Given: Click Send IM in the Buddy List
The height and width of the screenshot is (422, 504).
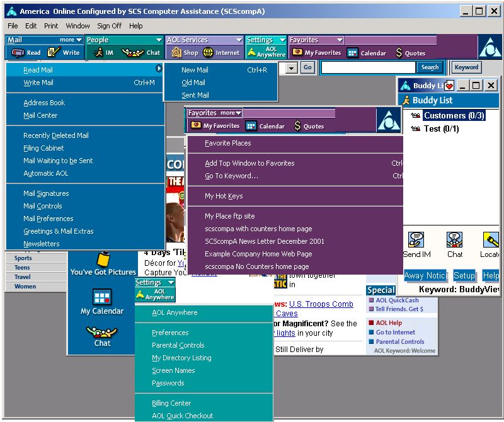Looking at the screenshot, I should click(x=416, y=240).
